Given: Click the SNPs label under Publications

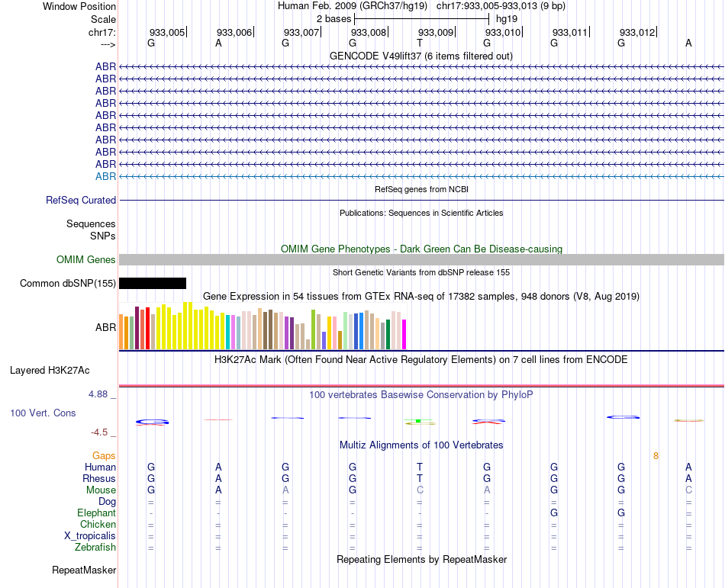Looking at the screenshot, I should pos(103,236).
